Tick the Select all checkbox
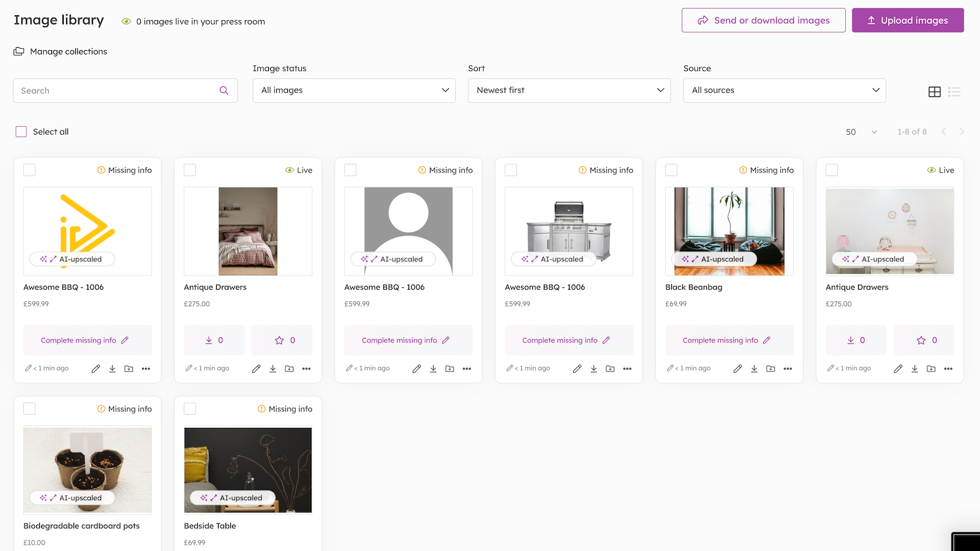The image size is (980, 551). point(21,132)
